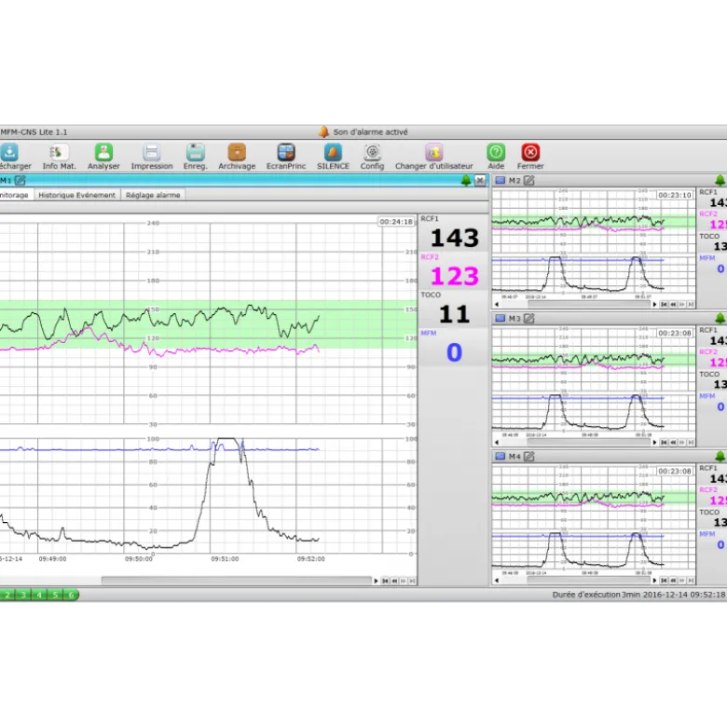Toggle the green alarm bell in M4 header
The image size is (727, 728).
coord(720,457)
